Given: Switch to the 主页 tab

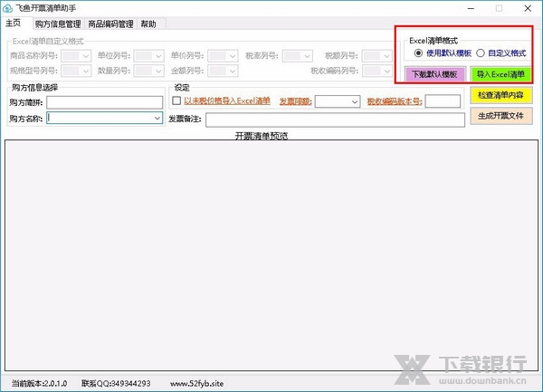Looking at the screenshot, I should tap(14, 24).
